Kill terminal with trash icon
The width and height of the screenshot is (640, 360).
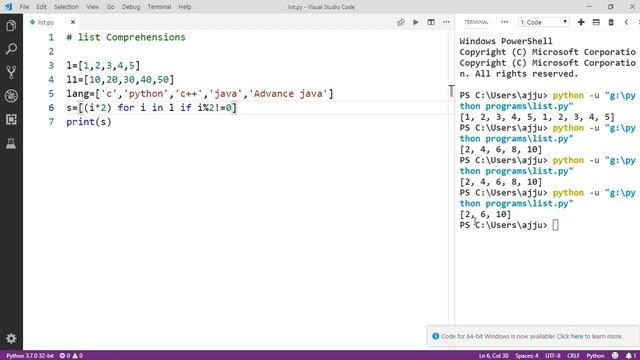tap(611, 22)
